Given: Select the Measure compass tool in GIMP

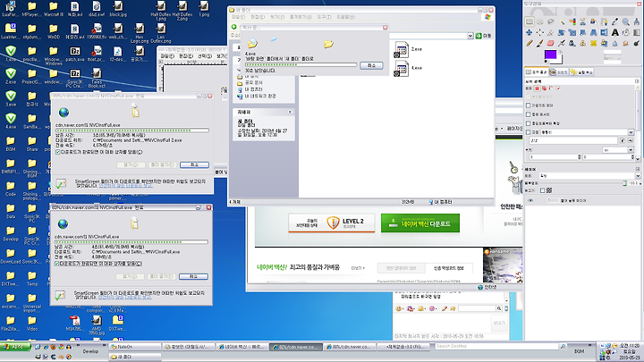Looking at the screenshot, I should [636, 21].
